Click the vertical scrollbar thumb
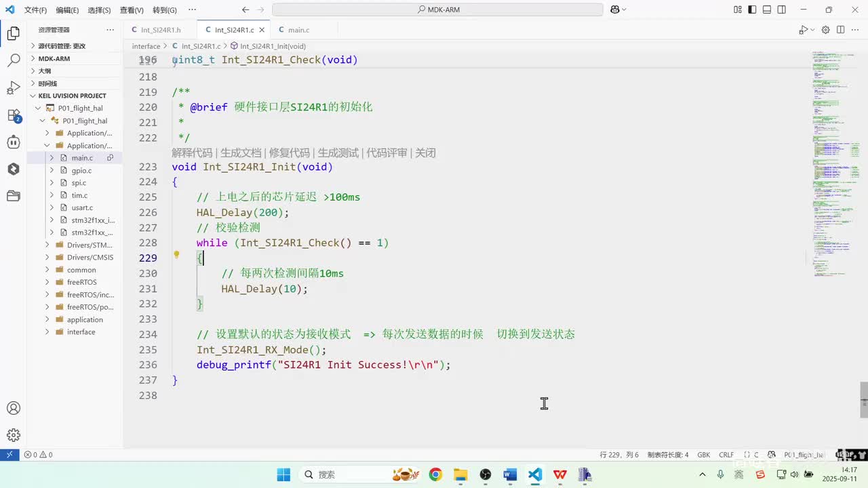Image resolution: width=868 pixels, height=488 pixels. (864, 399)
